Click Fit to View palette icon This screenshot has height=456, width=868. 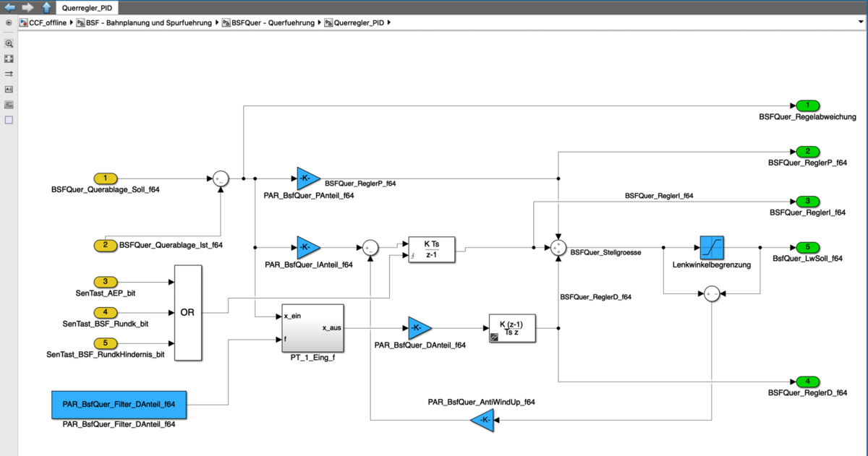click(9, 59)
